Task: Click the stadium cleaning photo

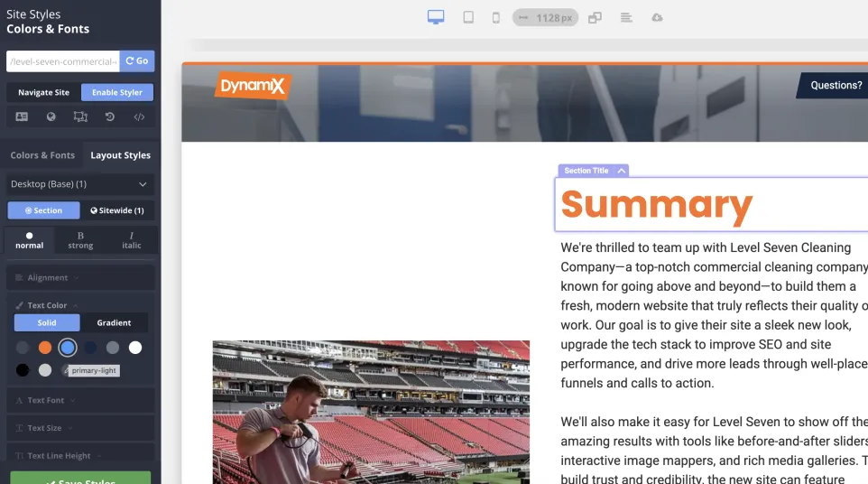Action: (x=371, y=412)
